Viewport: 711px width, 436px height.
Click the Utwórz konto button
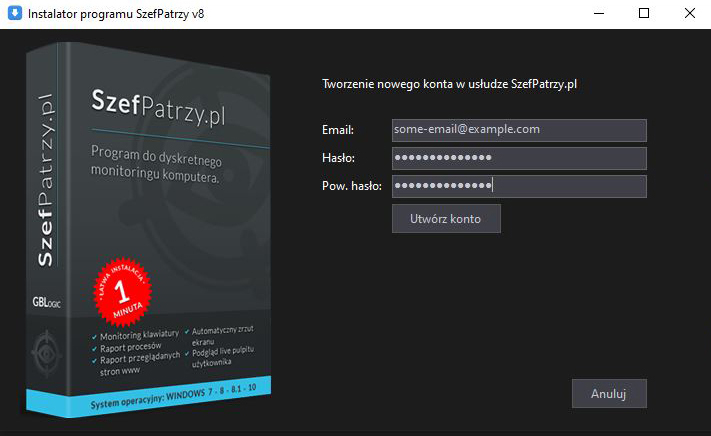446,218
